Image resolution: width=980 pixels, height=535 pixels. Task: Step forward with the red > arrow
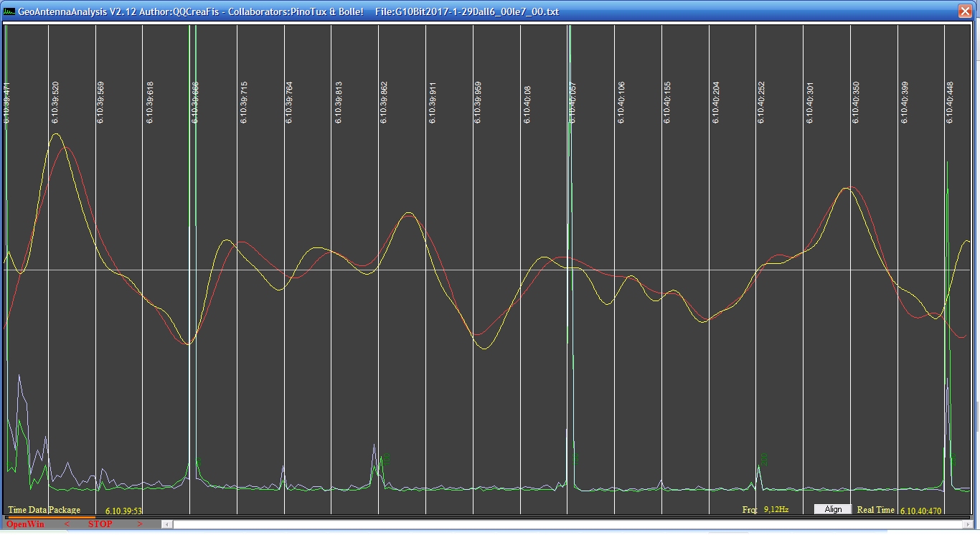[139, 524]
